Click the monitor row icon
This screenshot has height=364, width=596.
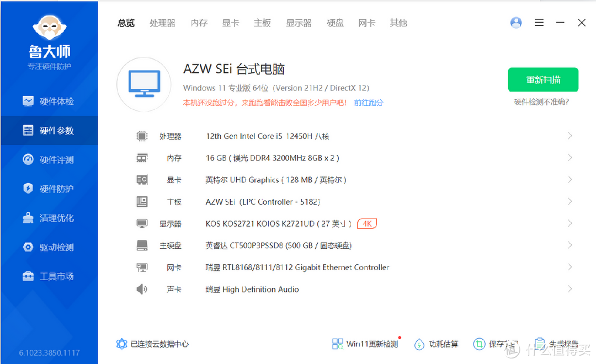pyautogui.click(x=142, y=223)
